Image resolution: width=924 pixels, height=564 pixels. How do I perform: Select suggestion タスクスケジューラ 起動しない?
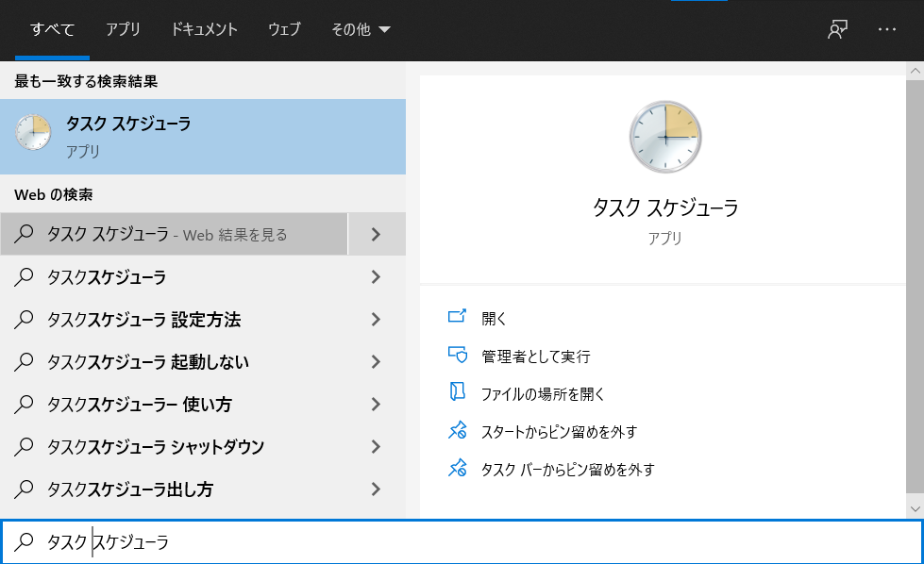click(174, 361)
